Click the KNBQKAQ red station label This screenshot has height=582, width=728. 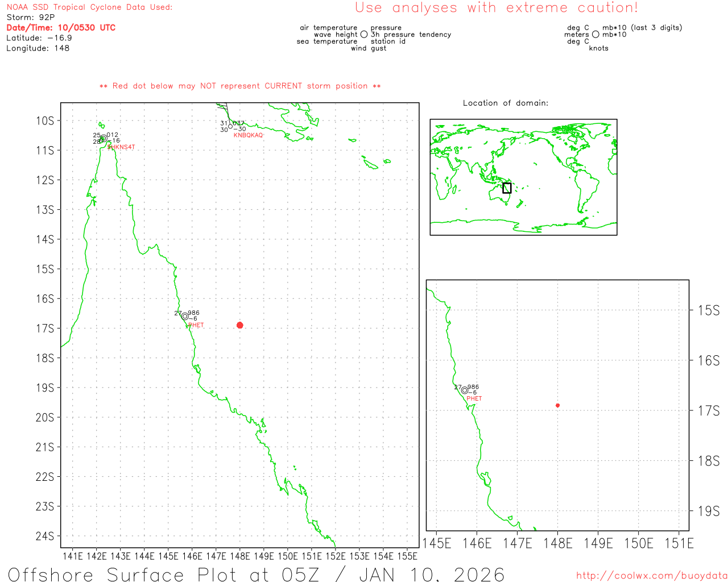pos(249,135)
